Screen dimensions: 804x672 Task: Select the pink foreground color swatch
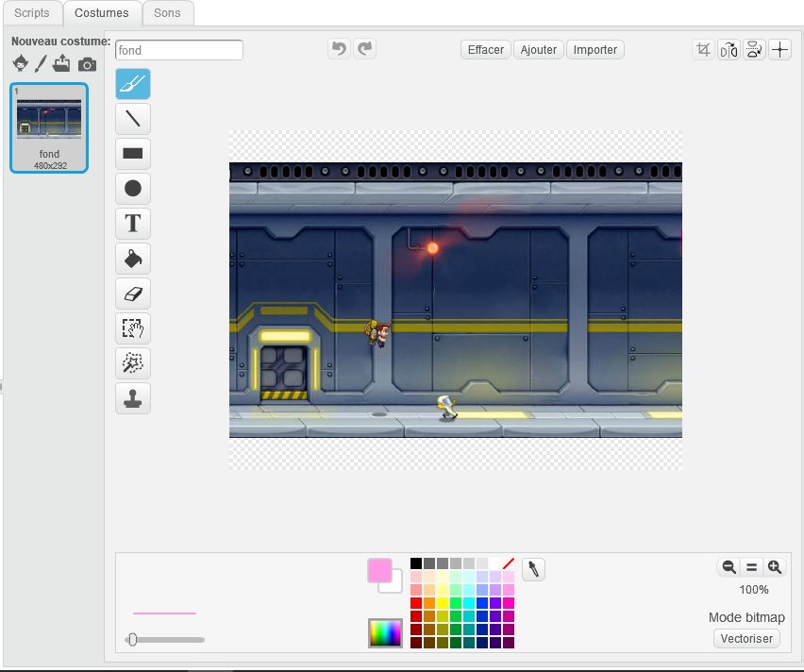tap(379, 570)
